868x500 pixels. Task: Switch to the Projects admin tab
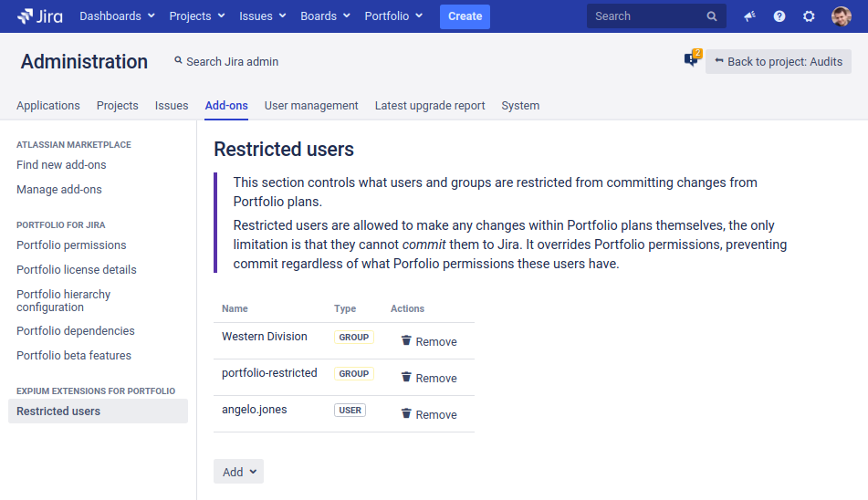[118, 106]
